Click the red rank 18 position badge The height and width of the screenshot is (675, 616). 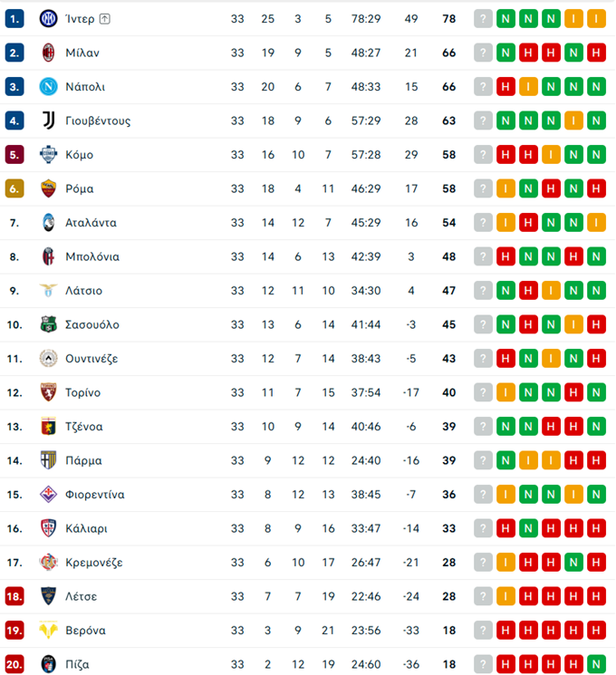point(14,596)
